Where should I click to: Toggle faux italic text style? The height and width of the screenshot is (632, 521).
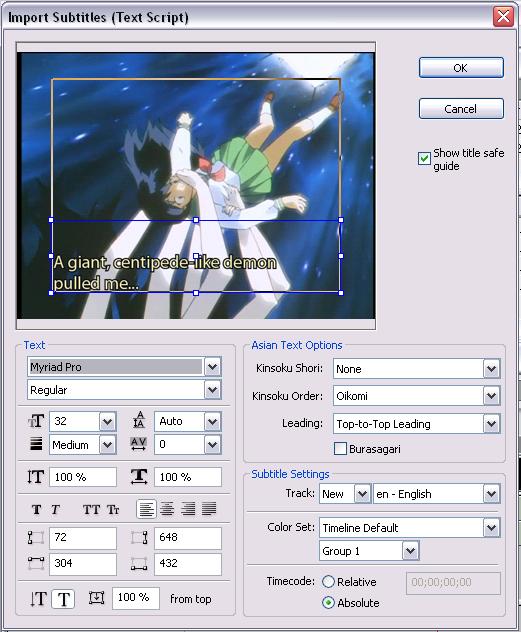pyautogui.click(x=55, y=510)
